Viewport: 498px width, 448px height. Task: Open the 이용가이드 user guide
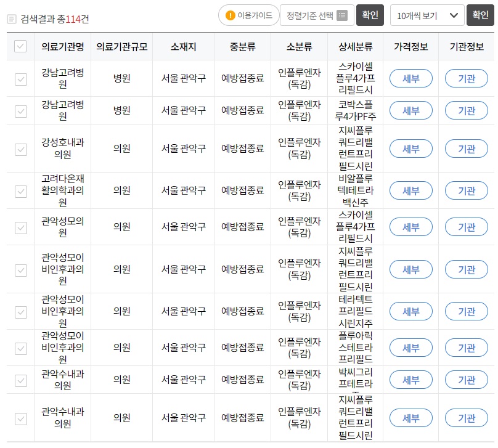(x=249, y=16)
